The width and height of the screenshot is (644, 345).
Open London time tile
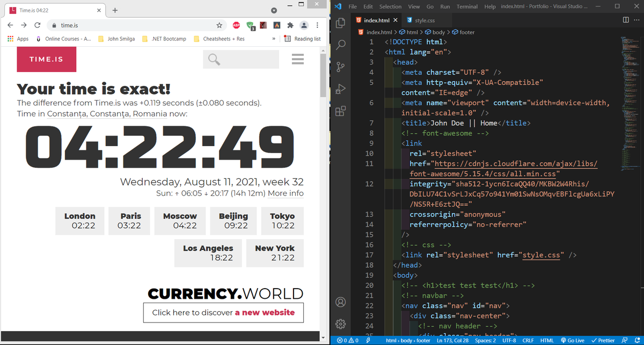[80, 221]
